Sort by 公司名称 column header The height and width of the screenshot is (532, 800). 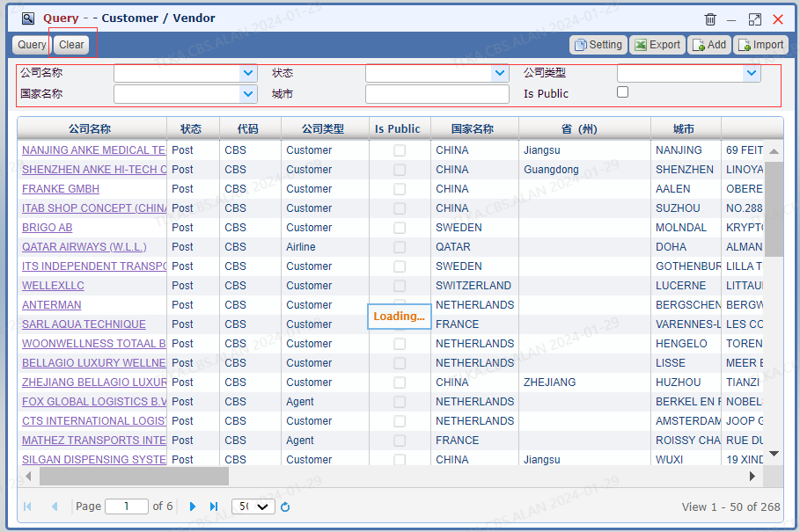click(x=91, y=129)
